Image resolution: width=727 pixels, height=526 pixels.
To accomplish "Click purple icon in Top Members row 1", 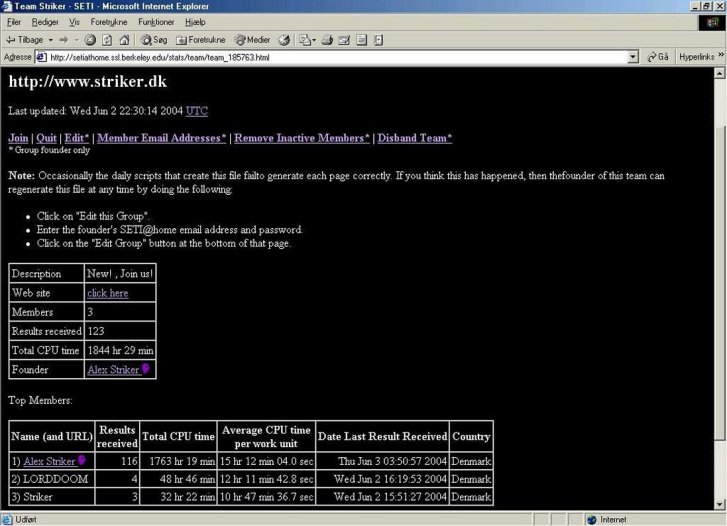I will point(82,460).
